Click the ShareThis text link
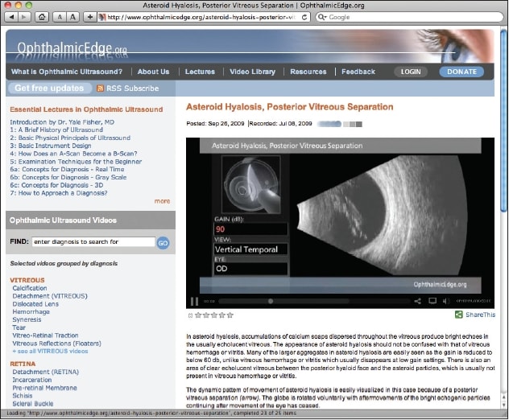The height and width of the screenshot is (420, 509). pyautogui.click(x=481, y=315)
